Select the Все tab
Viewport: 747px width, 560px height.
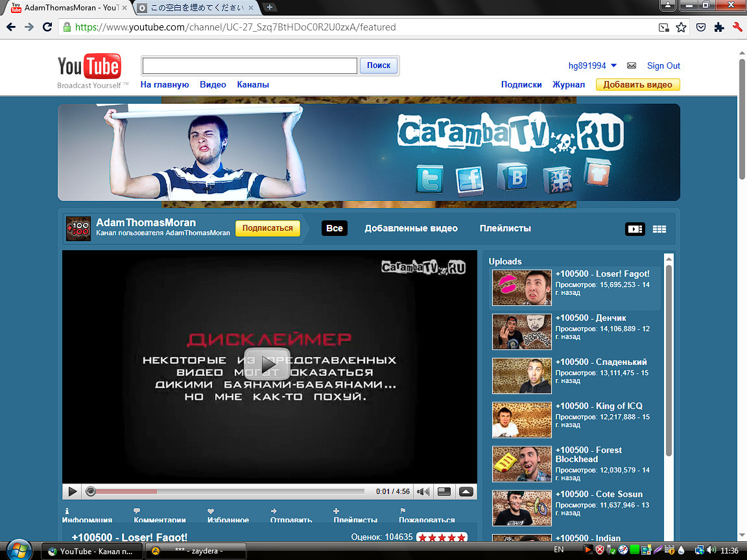pos(335,228)
